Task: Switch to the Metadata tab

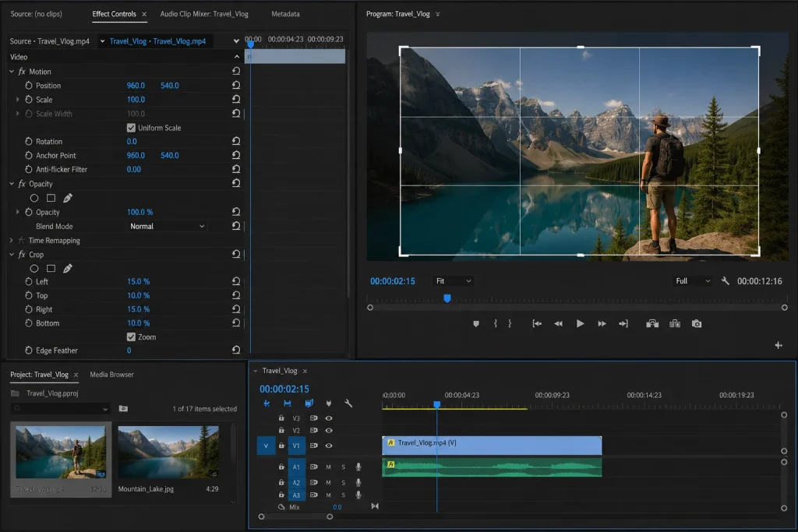Action: point(285,14)
